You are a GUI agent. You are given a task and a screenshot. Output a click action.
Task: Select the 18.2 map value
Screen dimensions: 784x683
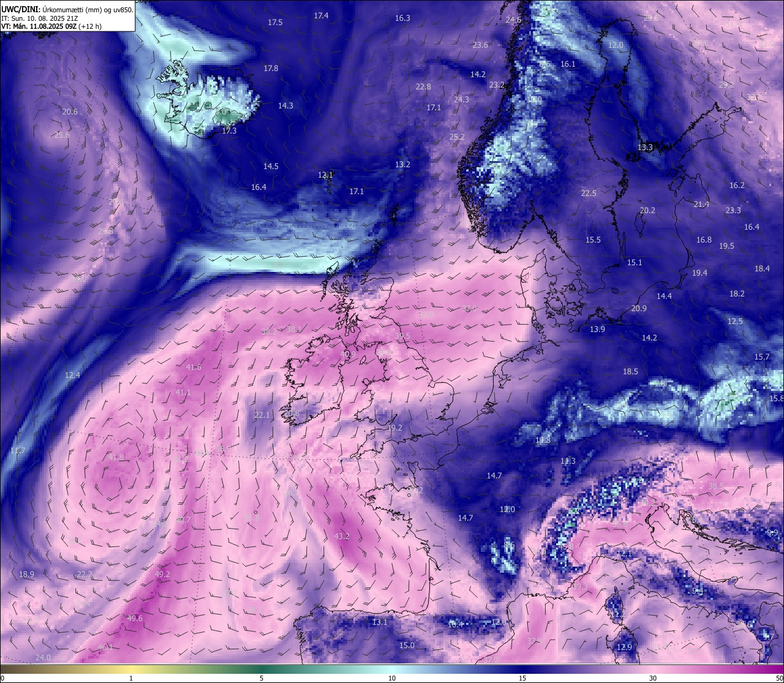737,294
